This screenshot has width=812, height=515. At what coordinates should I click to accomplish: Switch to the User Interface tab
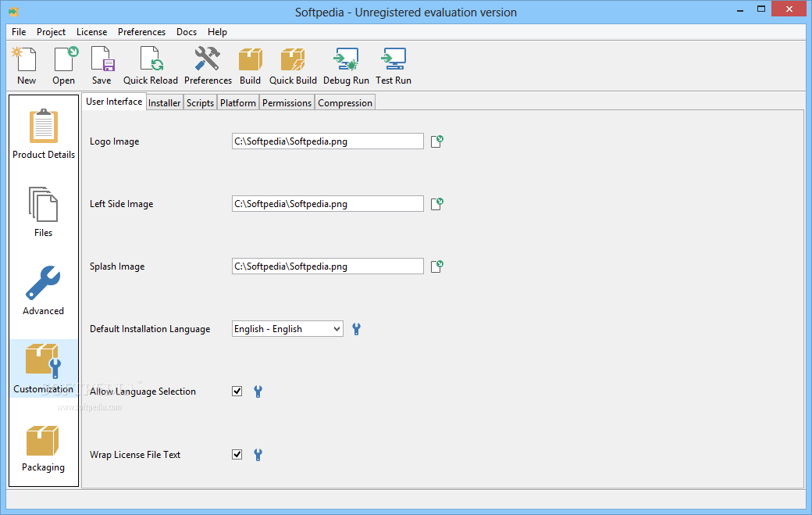pos(114,102)
